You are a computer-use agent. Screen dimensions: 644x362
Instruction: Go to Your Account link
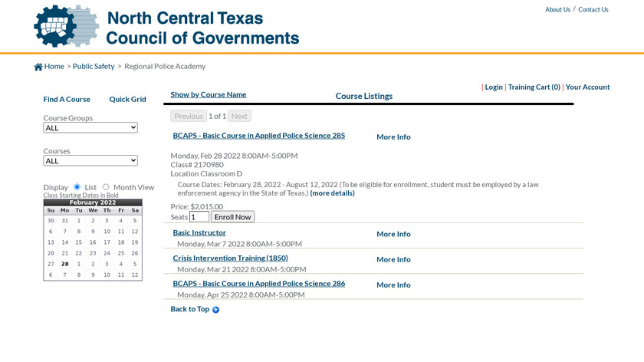point(587,87)
